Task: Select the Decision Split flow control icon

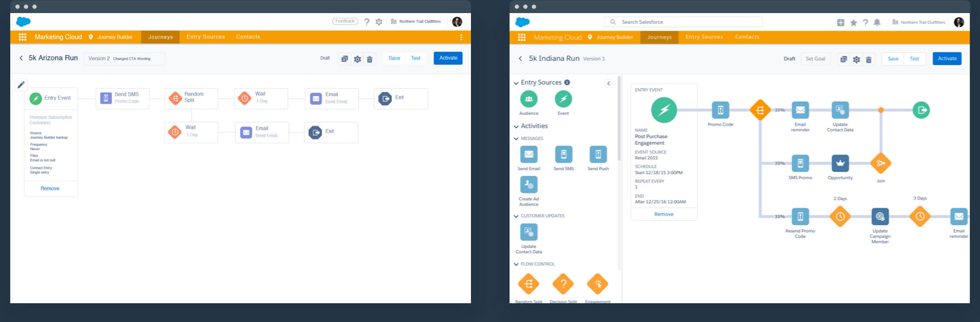Action: (563, 284)
